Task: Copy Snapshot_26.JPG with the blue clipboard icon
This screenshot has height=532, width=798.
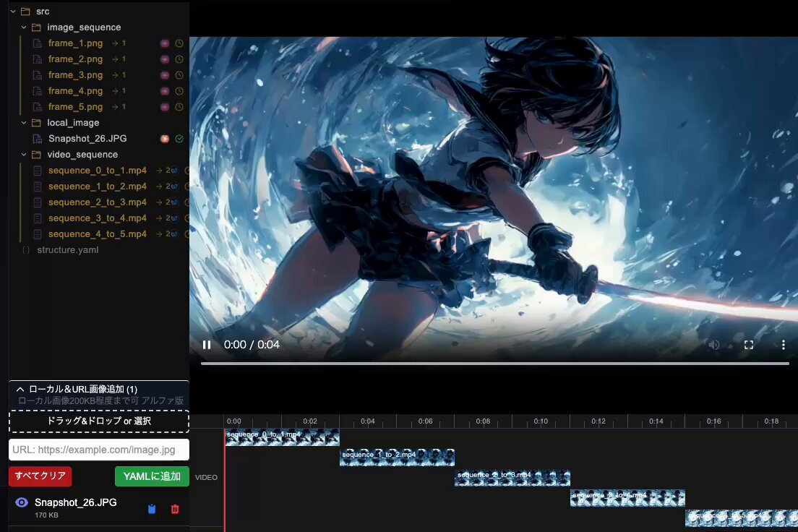Action: coord(152,509)
